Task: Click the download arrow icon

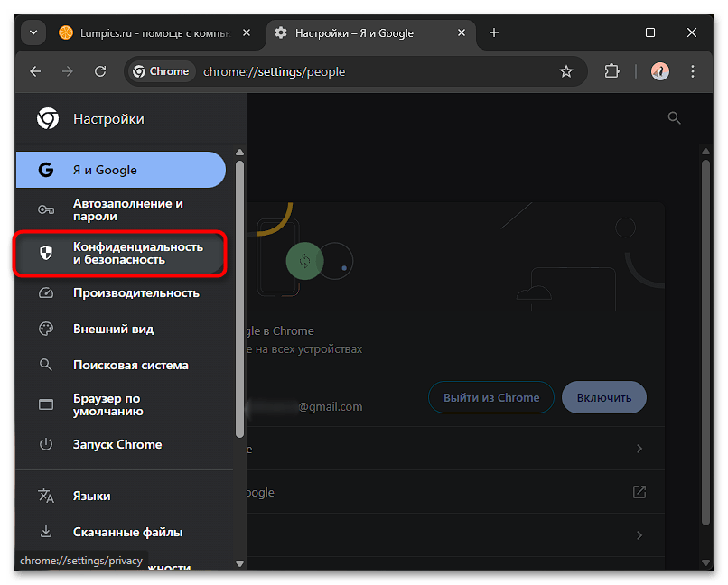Action: point(45,531)
